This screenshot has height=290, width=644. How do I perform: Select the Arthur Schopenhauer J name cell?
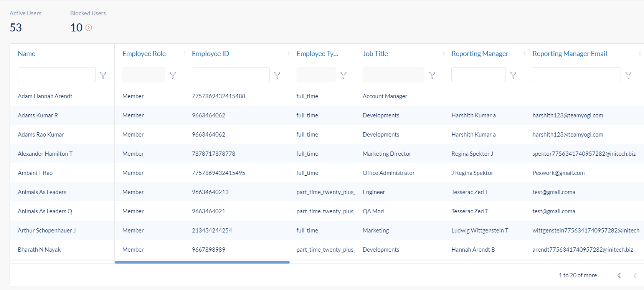click(x=47, y=231)
